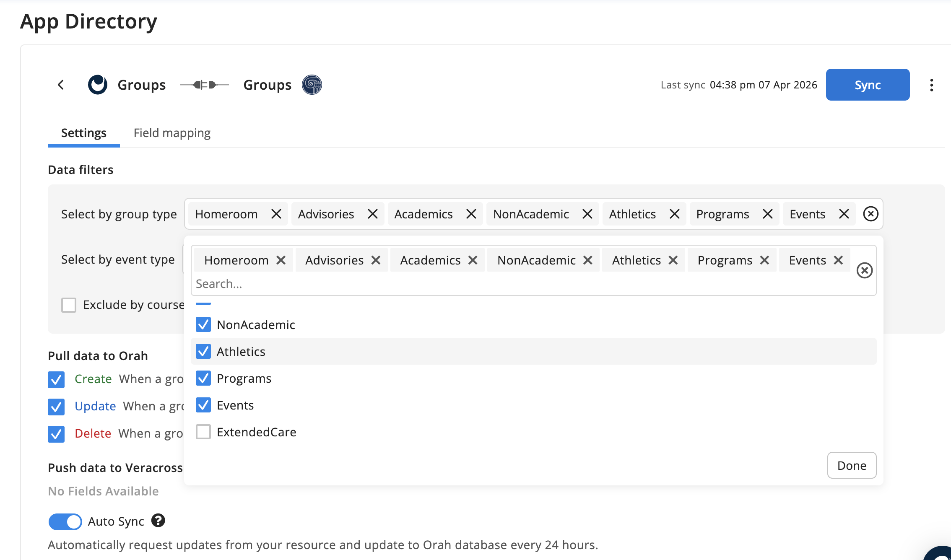The height and width of the screenshot is (560, 951).
Task: Check the ExtendedCare option
Action: tap(203, 432)
